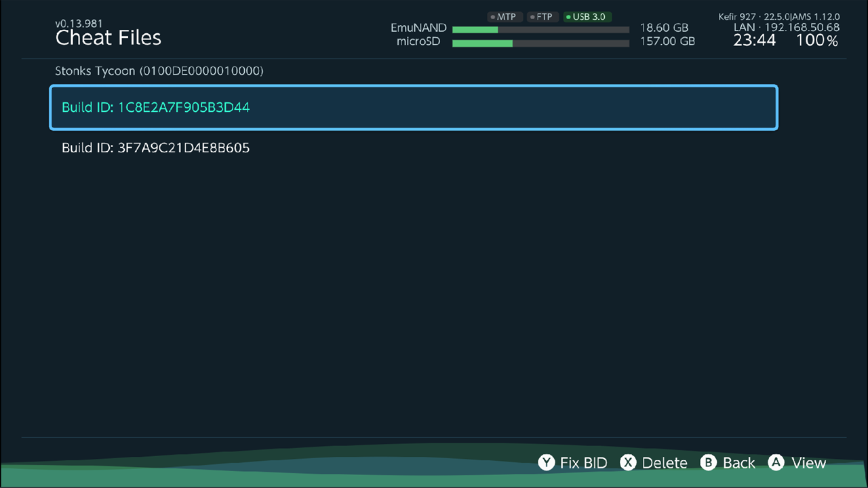Image resolution: width=868 pixels, height=488 pixels.
Task: Click the X button icon for Delete
Action: coord(629,462)
